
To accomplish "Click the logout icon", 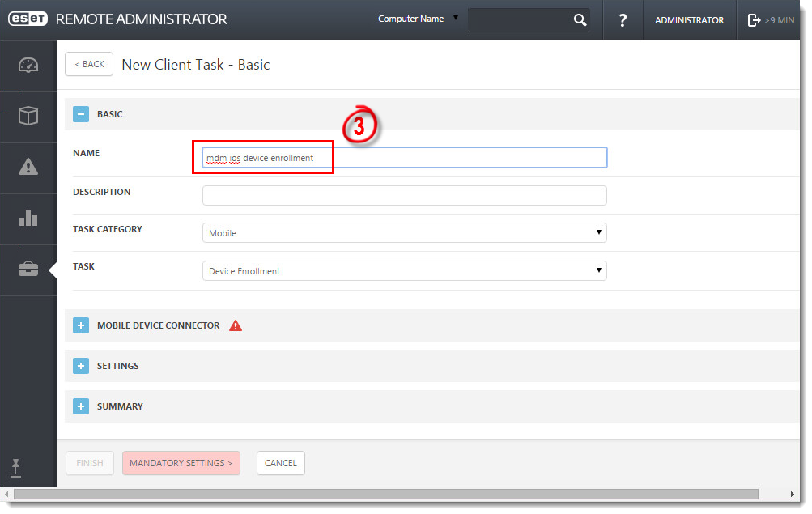I will tap(754, 20).
